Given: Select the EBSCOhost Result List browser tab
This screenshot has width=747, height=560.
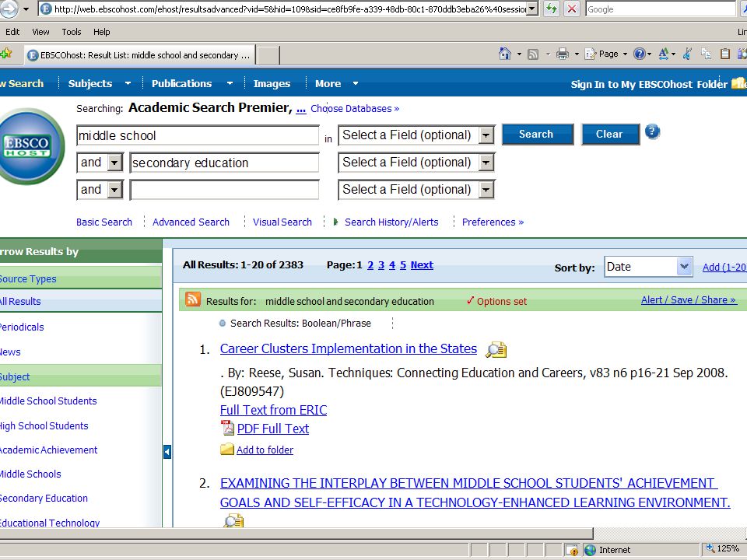Looking at the screenshot, I should [x=139, y=55].
